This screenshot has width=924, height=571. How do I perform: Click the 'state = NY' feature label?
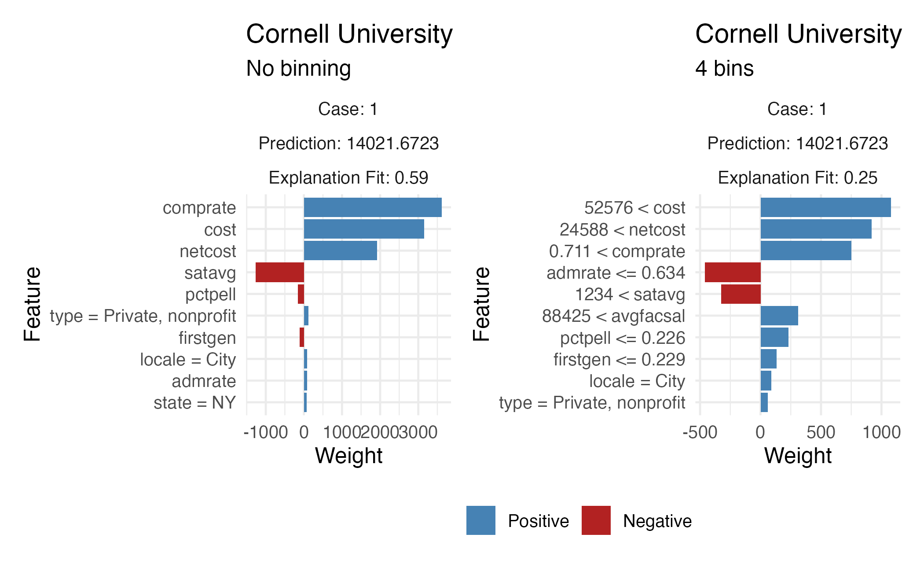point(194,403)
